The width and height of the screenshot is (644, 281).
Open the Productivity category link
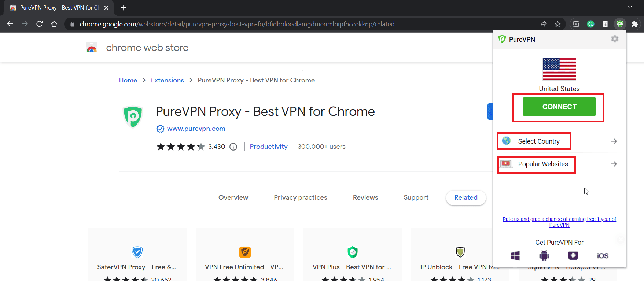point(269,147)
